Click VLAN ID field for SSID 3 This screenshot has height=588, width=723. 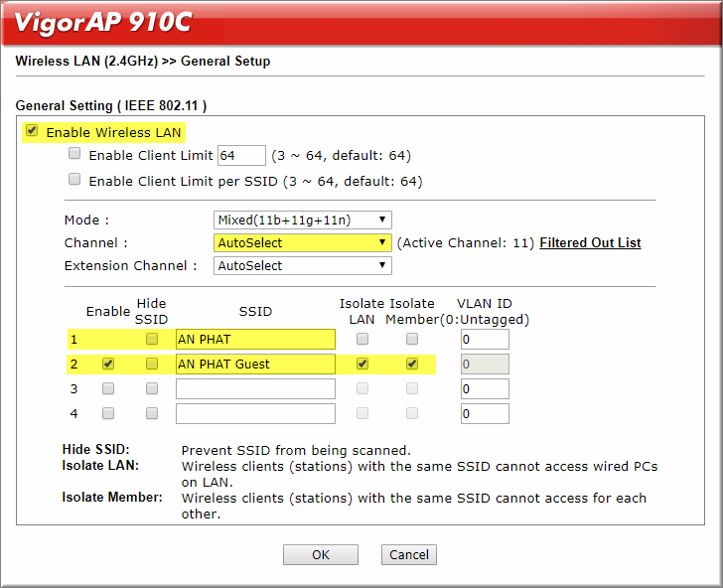tap(485, 388)
